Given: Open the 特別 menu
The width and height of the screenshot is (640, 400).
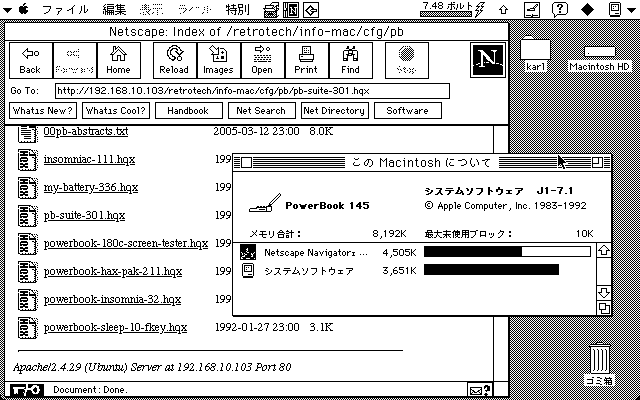Looking at the screenshot, I should (x=238, y=9).
